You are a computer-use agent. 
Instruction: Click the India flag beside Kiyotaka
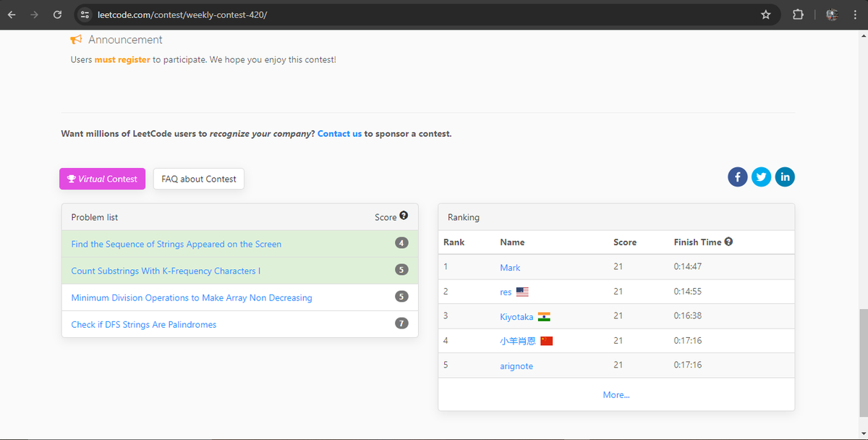pyautogui.click(x=544, y=317)
